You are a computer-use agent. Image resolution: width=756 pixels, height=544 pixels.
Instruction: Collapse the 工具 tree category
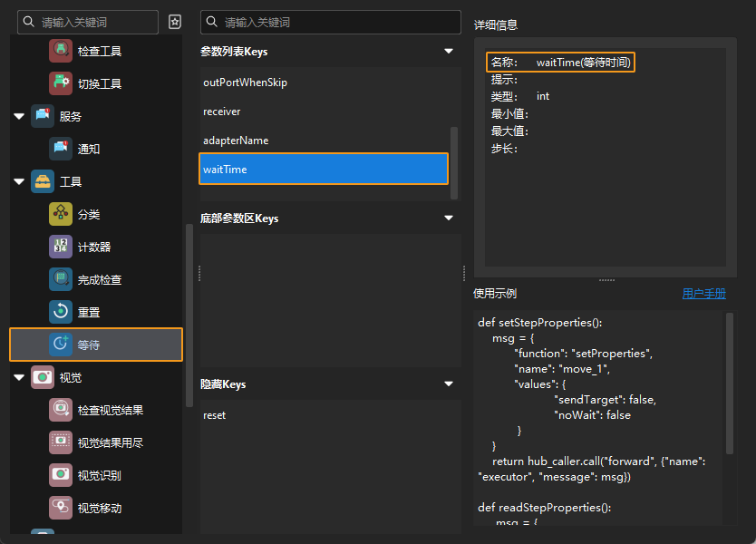[20, 181]
